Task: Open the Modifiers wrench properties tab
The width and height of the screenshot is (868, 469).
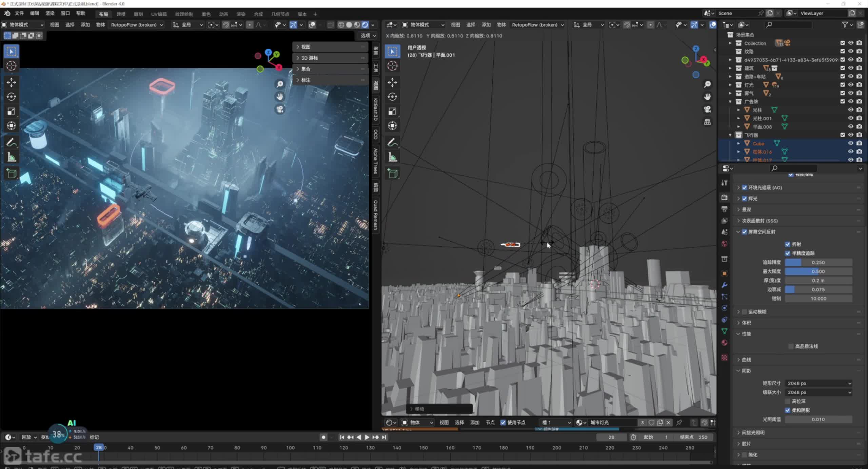Action: (x=725, y=285)
